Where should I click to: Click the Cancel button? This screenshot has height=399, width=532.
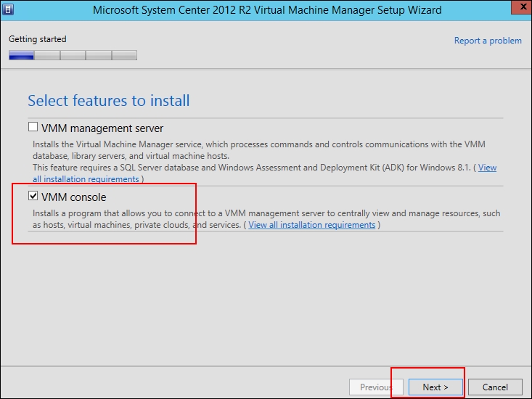(495, 387)
